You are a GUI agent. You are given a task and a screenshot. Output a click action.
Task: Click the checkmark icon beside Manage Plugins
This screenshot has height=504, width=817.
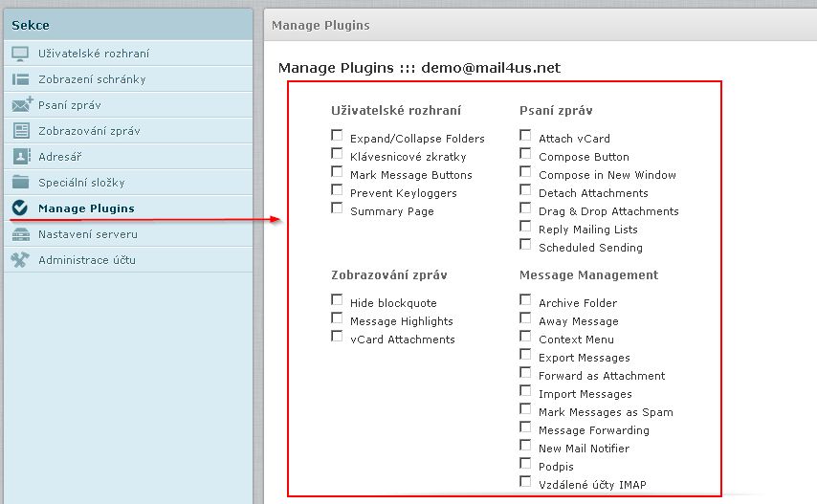pyautogui.click(x=20, y=208)
